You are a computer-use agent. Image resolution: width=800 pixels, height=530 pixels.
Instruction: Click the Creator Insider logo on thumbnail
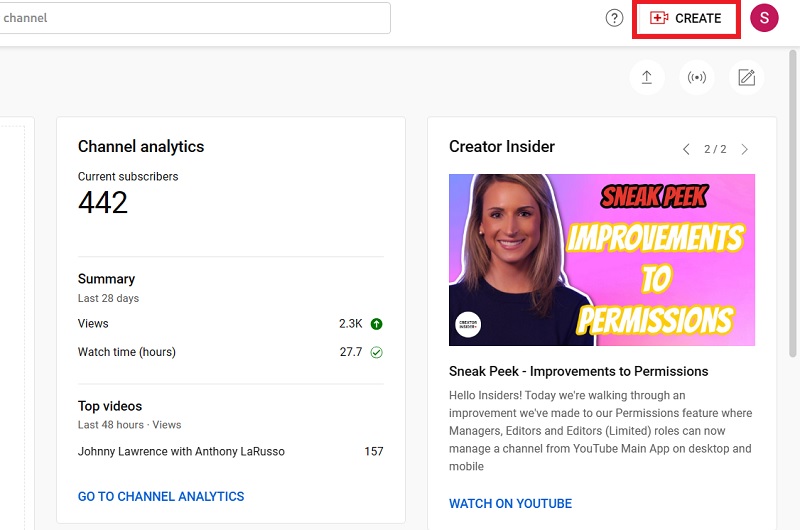468,324
